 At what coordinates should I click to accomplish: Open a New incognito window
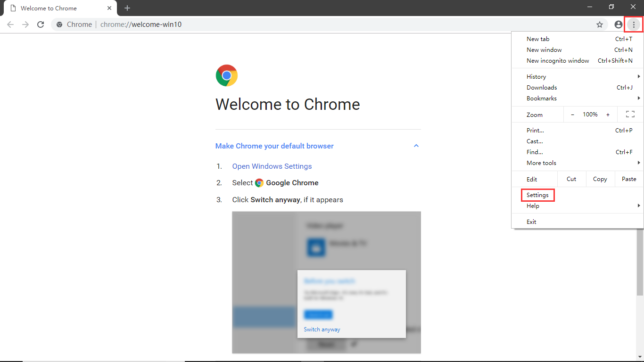point(578,61)
